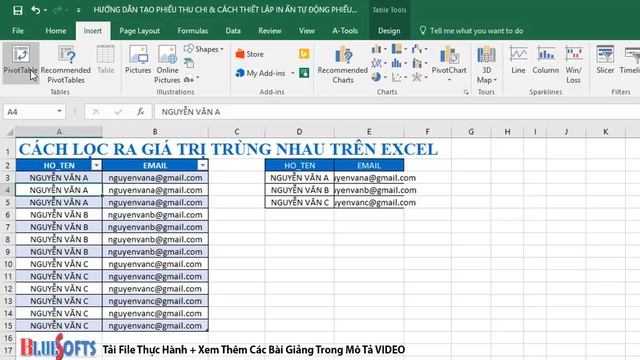This screenshot has width=640, height=360.
Task: Switch to the Data tab
Action: [x=233, y=31]
